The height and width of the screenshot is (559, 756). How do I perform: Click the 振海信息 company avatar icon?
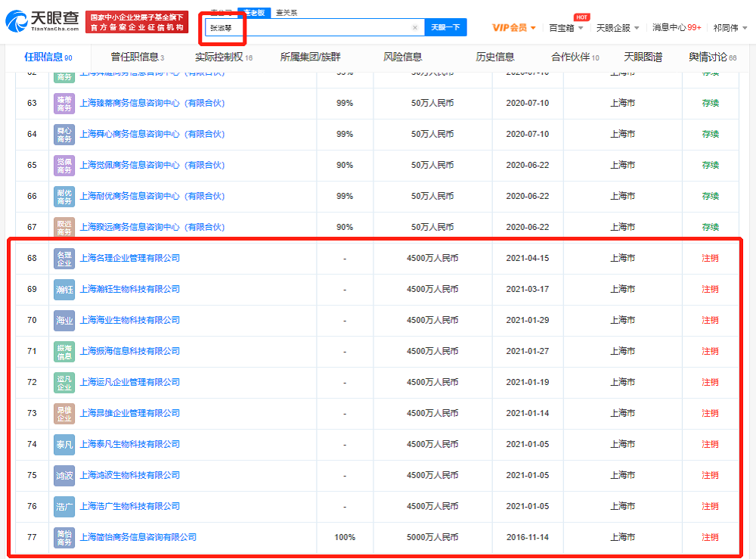[x=64, y=351]
